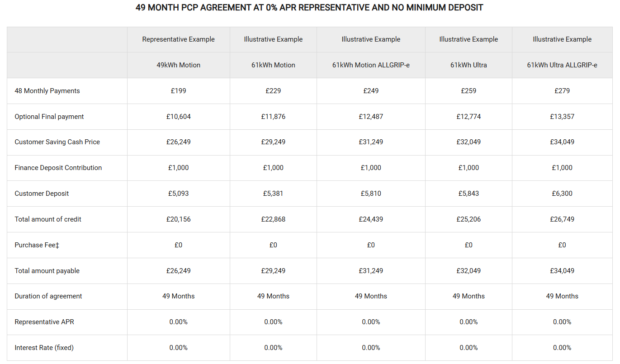The image size is (620, 364).
Task: Click the Total amount payable row label
Action: click(47, 271)
